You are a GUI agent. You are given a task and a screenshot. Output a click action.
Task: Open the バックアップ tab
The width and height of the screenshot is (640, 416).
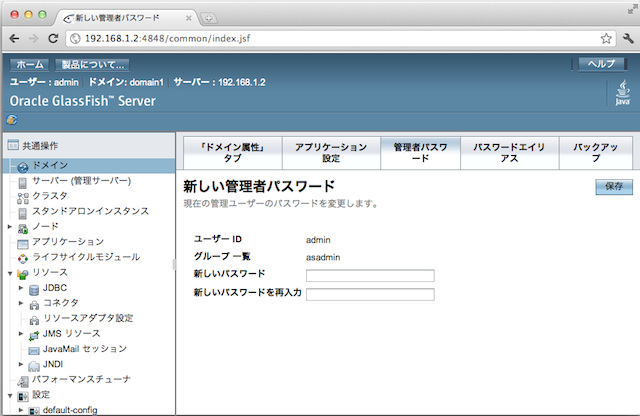(x=594, y=152)
